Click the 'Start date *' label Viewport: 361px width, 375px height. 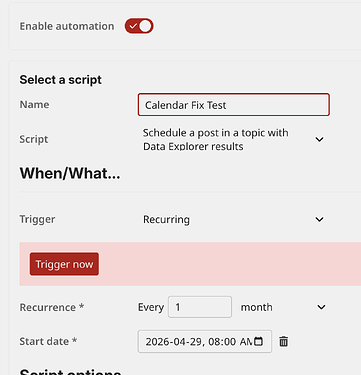coord(48,341)
